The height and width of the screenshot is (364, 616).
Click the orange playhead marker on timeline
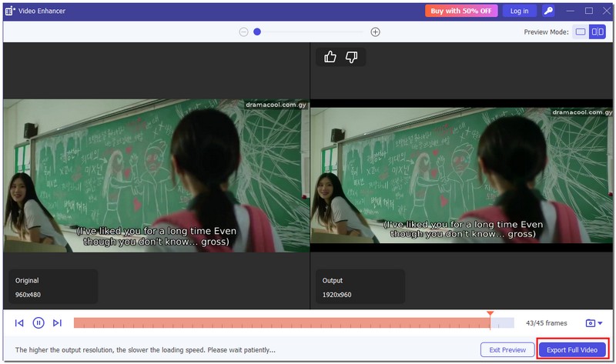[490, 315]
